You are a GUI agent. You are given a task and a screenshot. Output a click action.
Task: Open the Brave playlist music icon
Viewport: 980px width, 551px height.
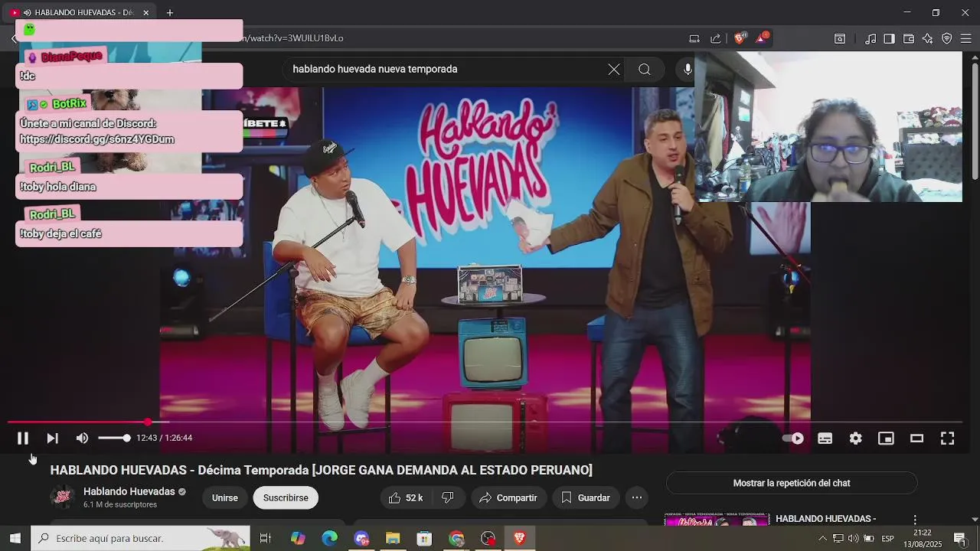point(871,38)
